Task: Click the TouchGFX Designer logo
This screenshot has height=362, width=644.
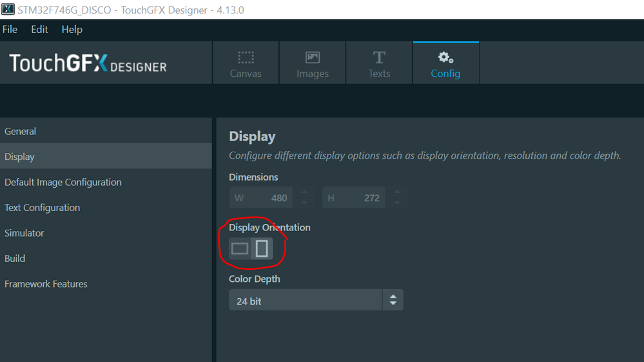Action: (88, 63)
